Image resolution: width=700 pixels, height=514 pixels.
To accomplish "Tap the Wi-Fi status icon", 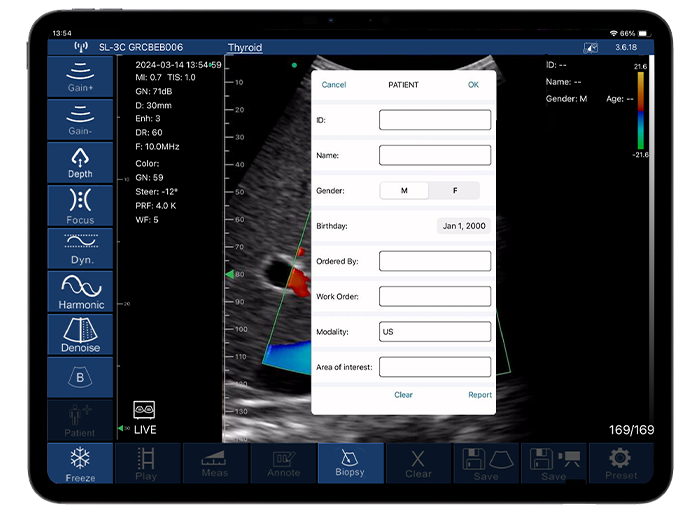I will point(614,33).
